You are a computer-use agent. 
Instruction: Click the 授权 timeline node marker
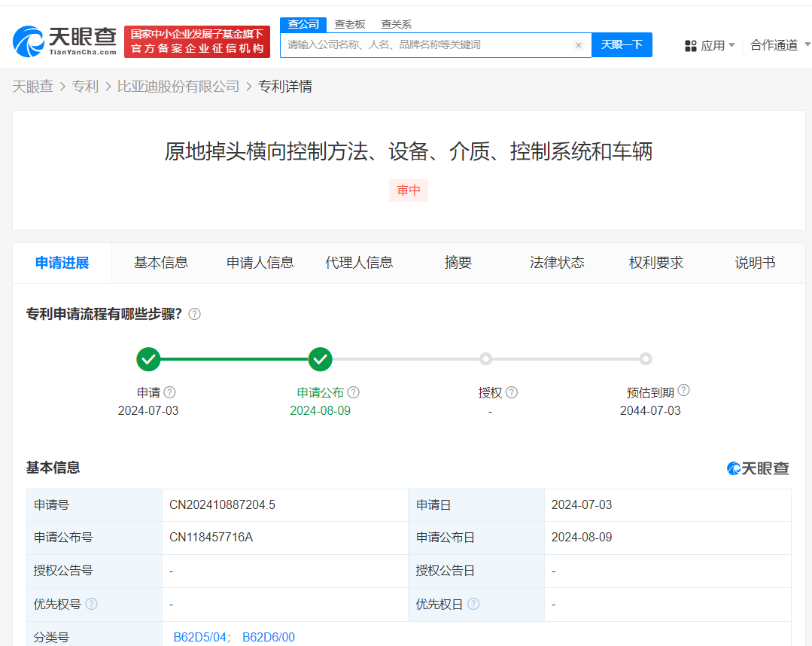click(x=485, y=359)
